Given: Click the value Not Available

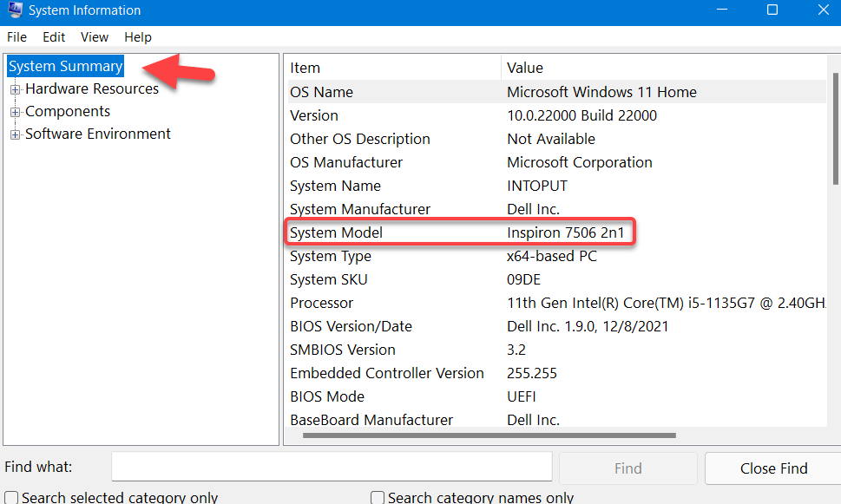Looking at the screenshot, I should (x=551, y=139).
